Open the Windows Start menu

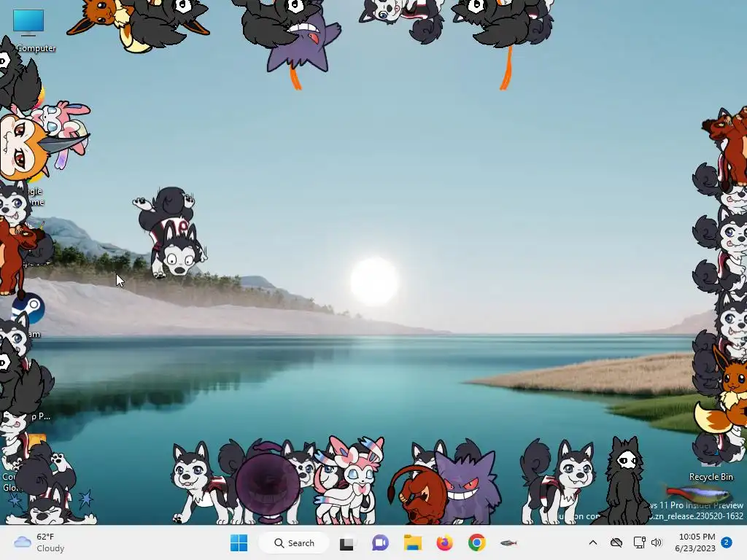[x=239, y=542]
